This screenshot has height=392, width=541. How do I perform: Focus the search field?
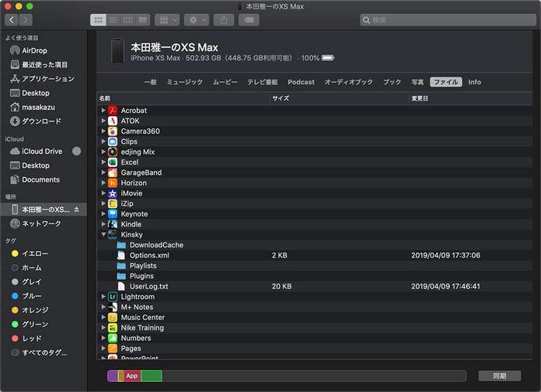point(447,20)
